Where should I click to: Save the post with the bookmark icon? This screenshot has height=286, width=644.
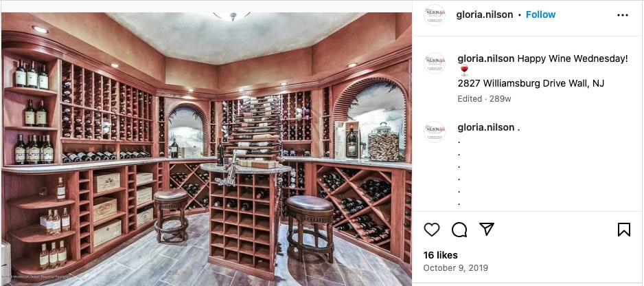pos(624,229)
